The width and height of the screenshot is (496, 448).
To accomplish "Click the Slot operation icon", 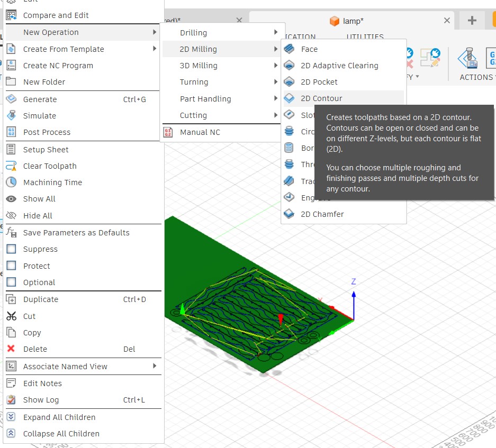I will tap(289, 115).
